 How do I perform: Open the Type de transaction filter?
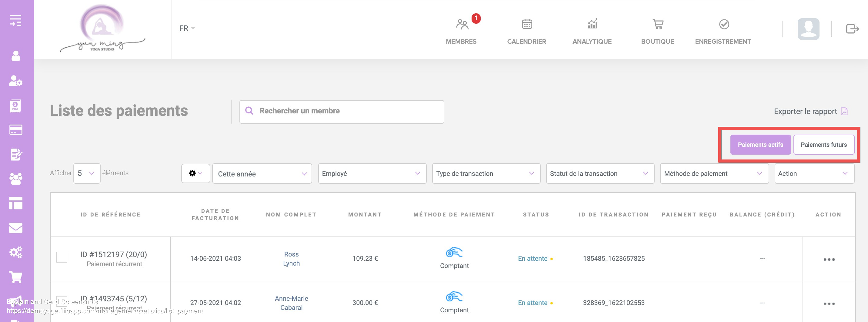pos(486,174)
